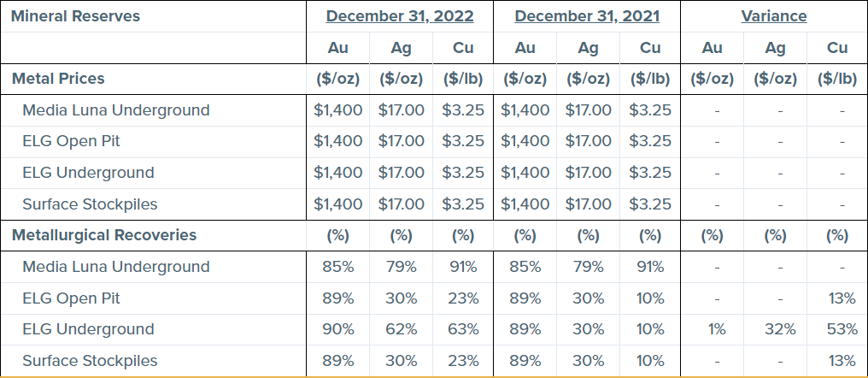Click Surface Stockpiles under Metal Prices

90,204
